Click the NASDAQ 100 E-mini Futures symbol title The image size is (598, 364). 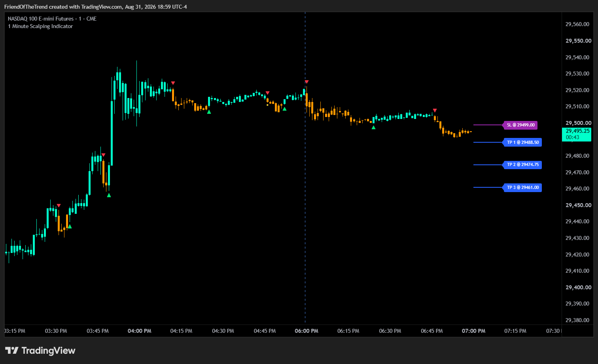coord(52,19)
